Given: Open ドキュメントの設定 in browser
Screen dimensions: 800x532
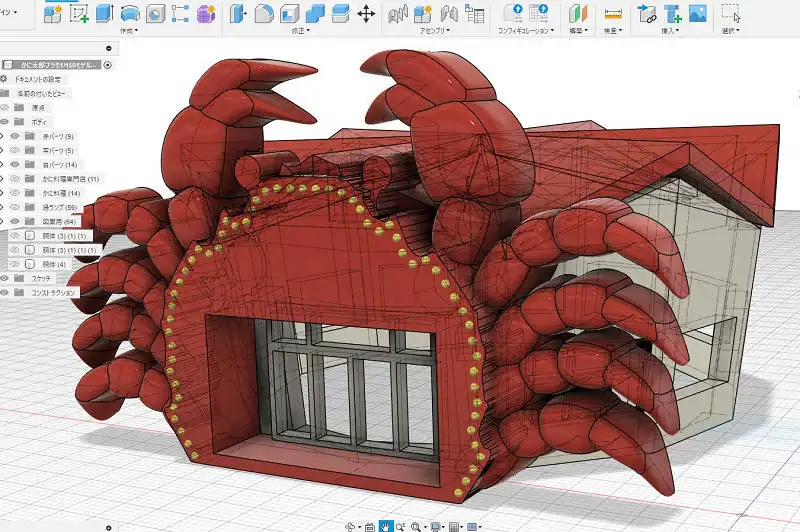Looking at the screenshot, I should (39, 79).
